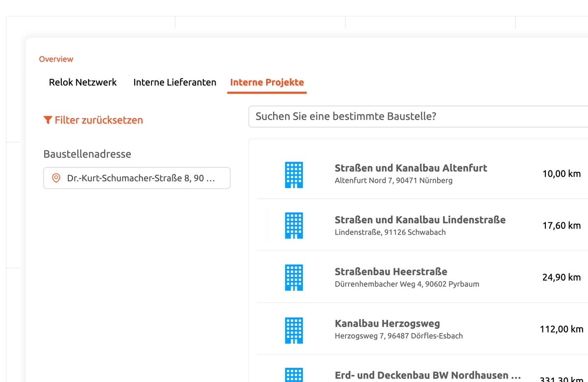Reset filters via Filter zurücksetzen

tap(98, 120)
